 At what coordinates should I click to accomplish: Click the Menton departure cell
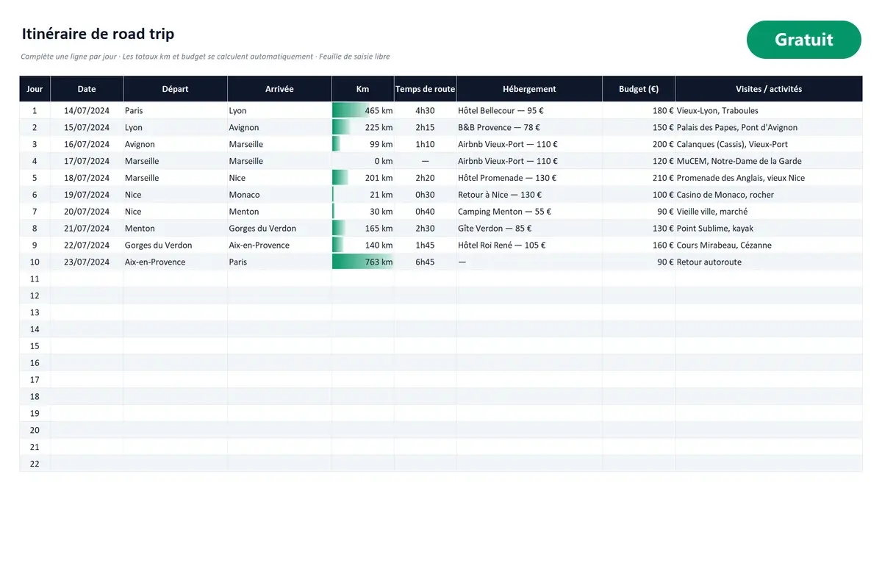pos(175,229)
